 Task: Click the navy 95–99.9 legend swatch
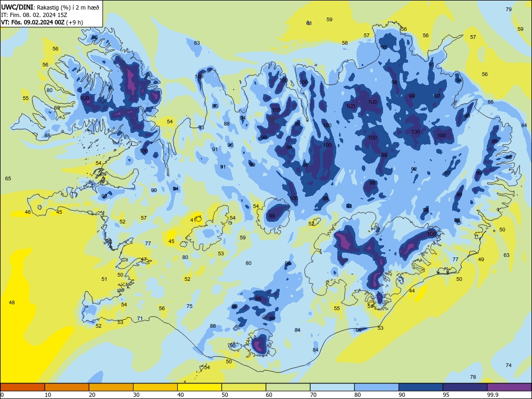[465, 387]
